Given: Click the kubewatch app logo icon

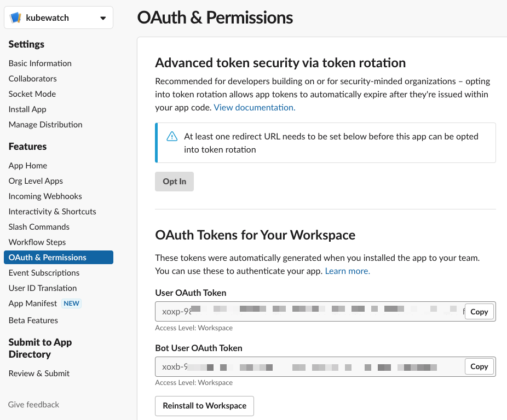Looking at the screenshot, I should (15, 17).
